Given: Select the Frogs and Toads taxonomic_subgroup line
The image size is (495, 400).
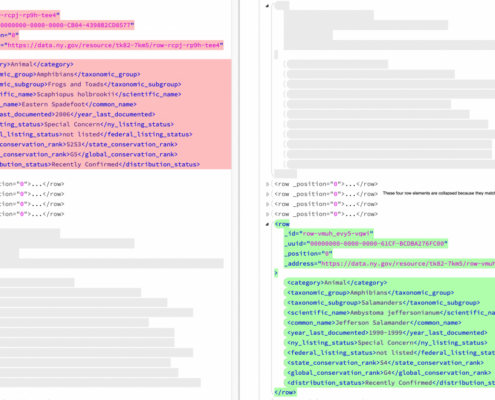Looking at the screenshot, I should coord(91,84).
